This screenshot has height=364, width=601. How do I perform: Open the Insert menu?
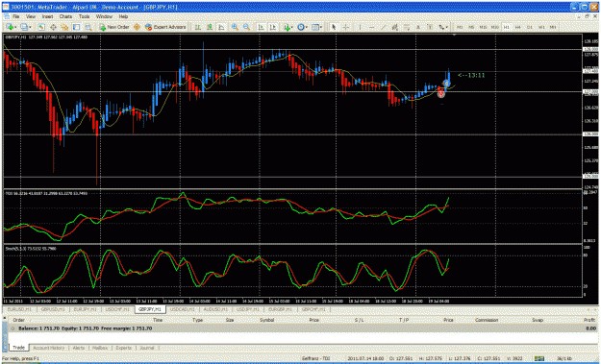click(x=47, y=17)
